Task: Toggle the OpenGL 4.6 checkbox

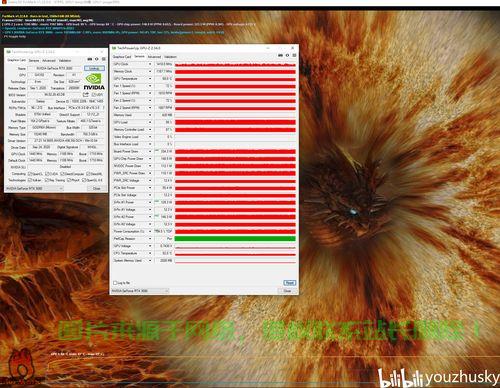Action: (x=84, y=180)
